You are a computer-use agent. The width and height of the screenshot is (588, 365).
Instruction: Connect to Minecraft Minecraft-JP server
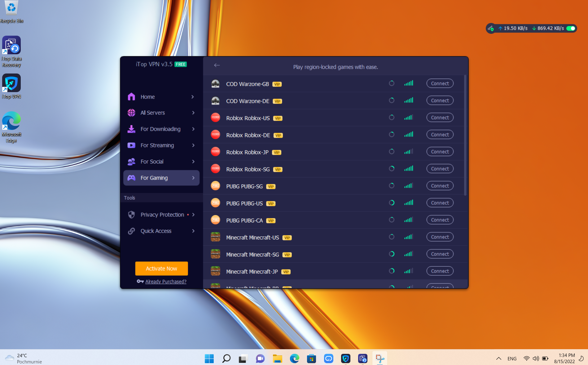[x=440, y=271]
